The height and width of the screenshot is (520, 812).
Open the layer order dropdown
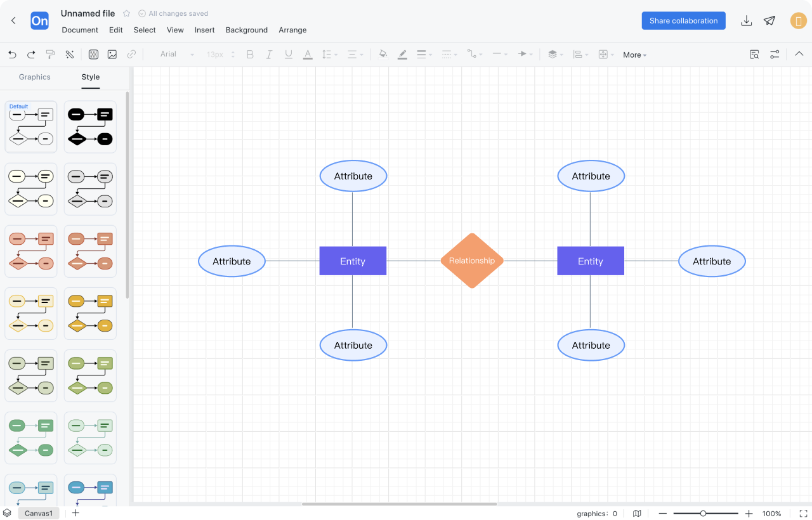click(555, 55)
